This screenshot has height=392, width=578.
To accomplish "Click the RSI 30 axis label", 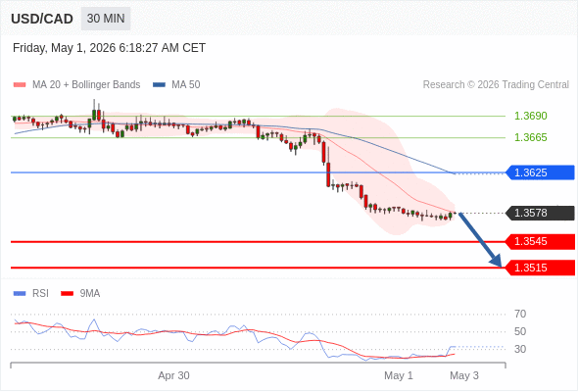I will pos(520,349).
